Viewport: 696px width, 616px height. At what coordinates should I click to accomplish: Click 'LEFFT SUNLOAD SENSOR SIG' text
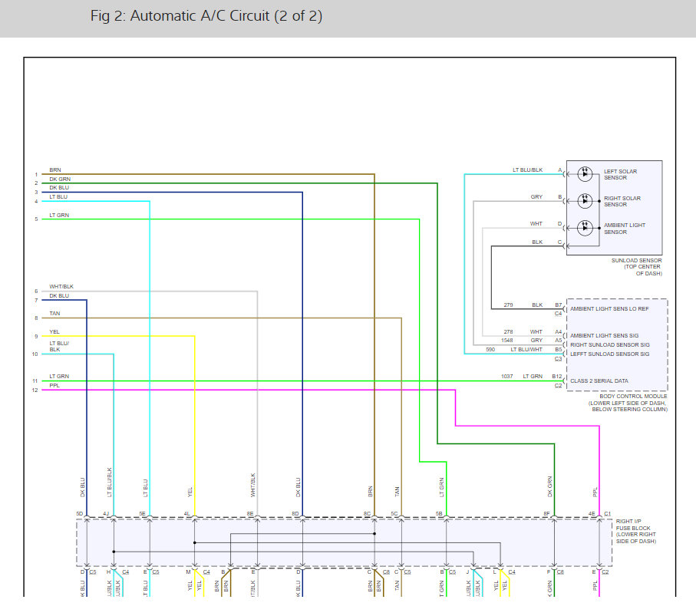(x=609, y=354)
